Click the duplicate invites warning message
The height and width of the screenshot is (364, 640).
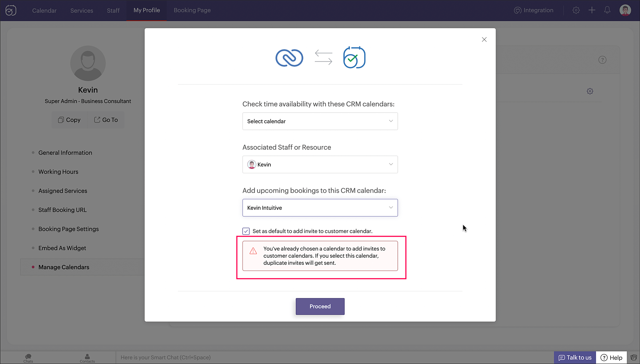tap(320, 256)
